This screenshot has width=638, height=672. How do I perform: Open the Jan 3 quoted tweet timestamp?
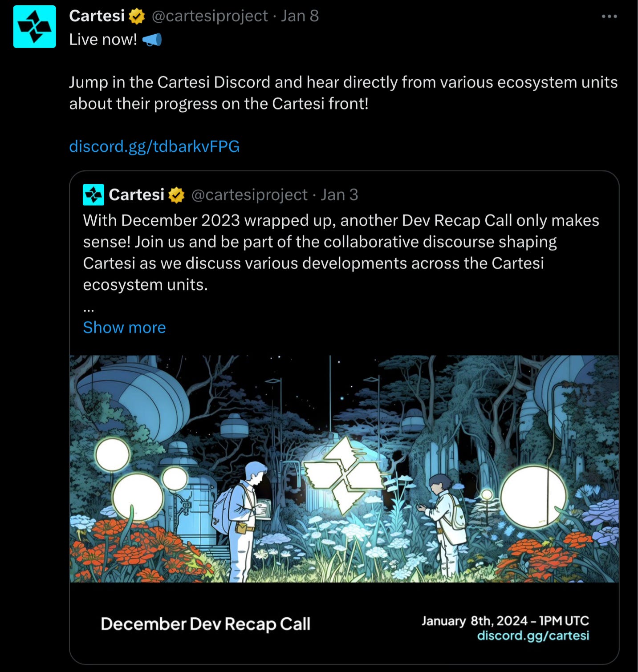339,195
